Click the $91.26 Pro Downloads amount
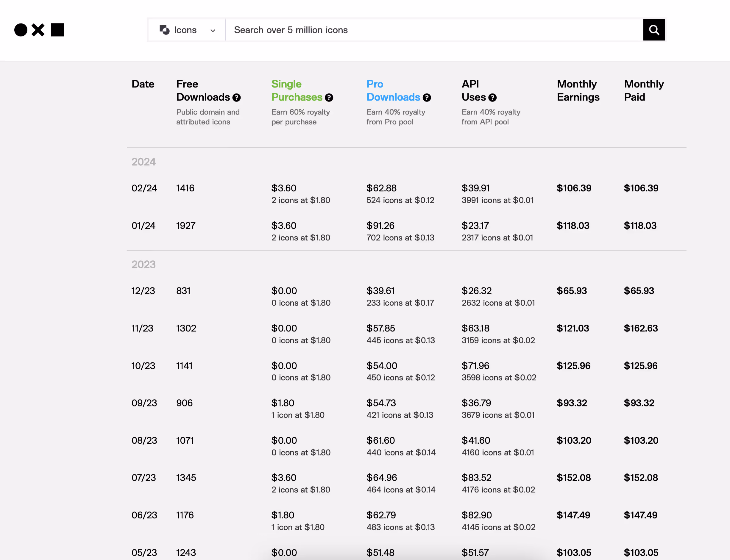Image resolution: width=730 pixels, height=560 pixels. point(380,226)
